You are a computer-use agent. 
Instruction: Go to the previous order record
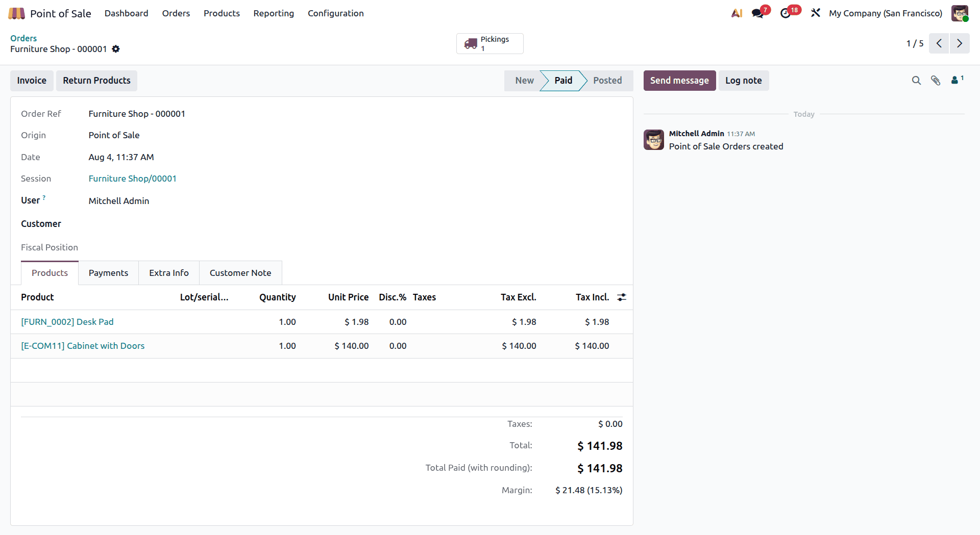coord(939,43)
